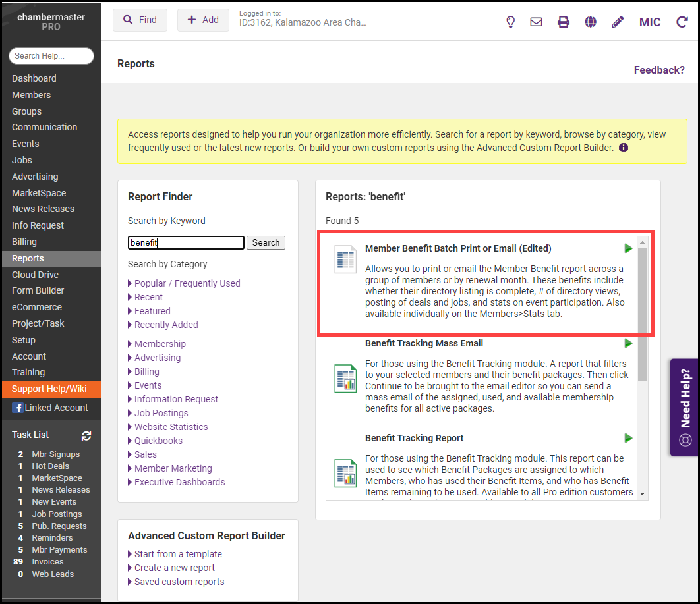This screenshot has height=604, width=700.
Task: Run Member Benefit Batch Print report
Action: [x=628, y=248]
